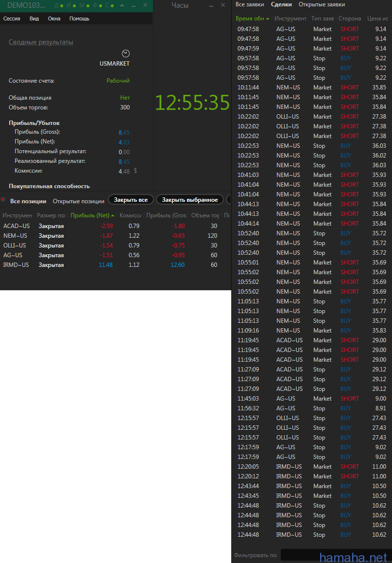Click the Комиссии value 4,48
The width and height of the screenshot is (392, 563).
tap(124, 171)
